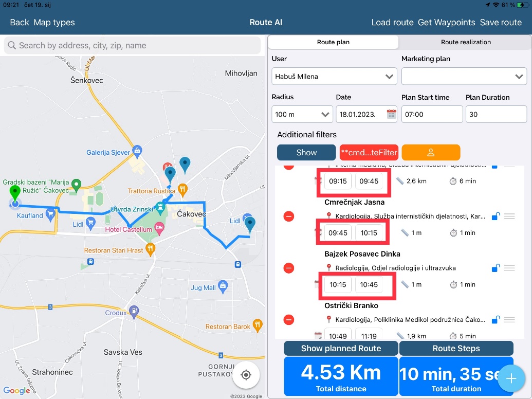
Task: Click Save route in the top bar
Action: (500, 22)
